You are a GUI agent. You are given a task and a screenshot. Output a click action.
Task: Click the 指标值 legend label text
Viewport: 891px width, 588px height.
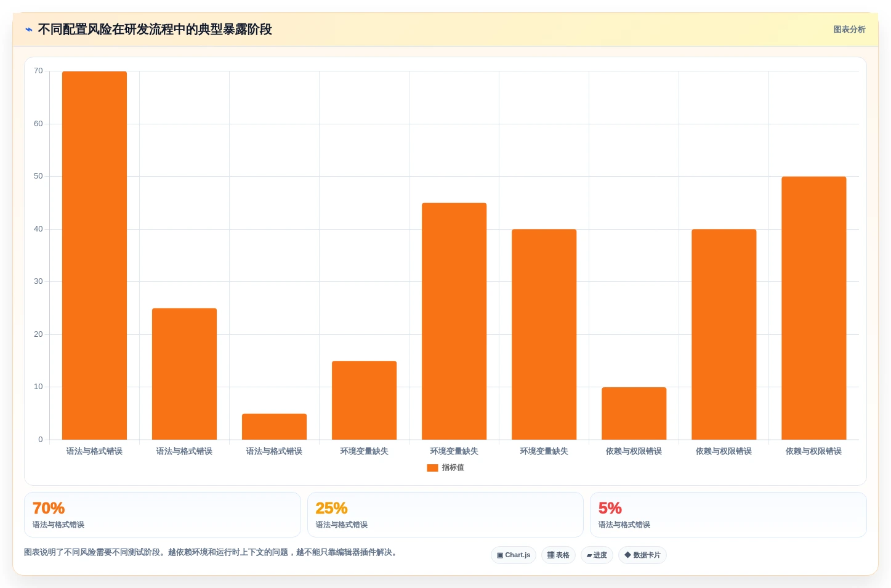(x=453, y=468)
